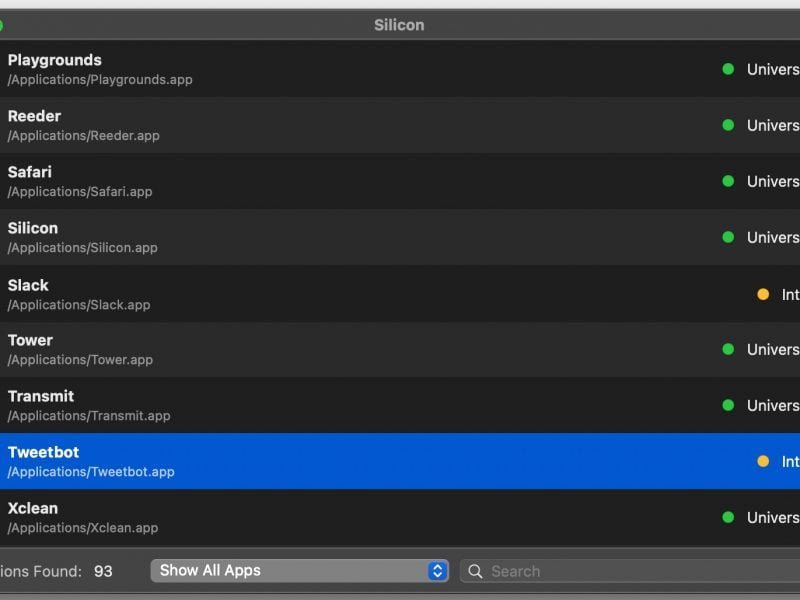Select the /Applications/Reeder.app path line
The image size is (800, 600).
(84, 136)
